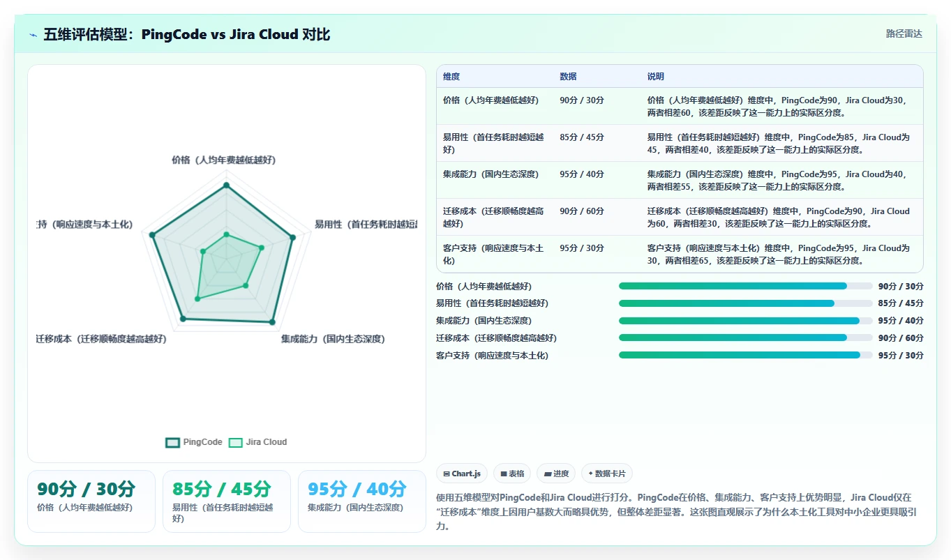This screenshot has height=560, width=951.
Task: Click the 客户支持 table row's dimension cell
Action: (493, 254)
